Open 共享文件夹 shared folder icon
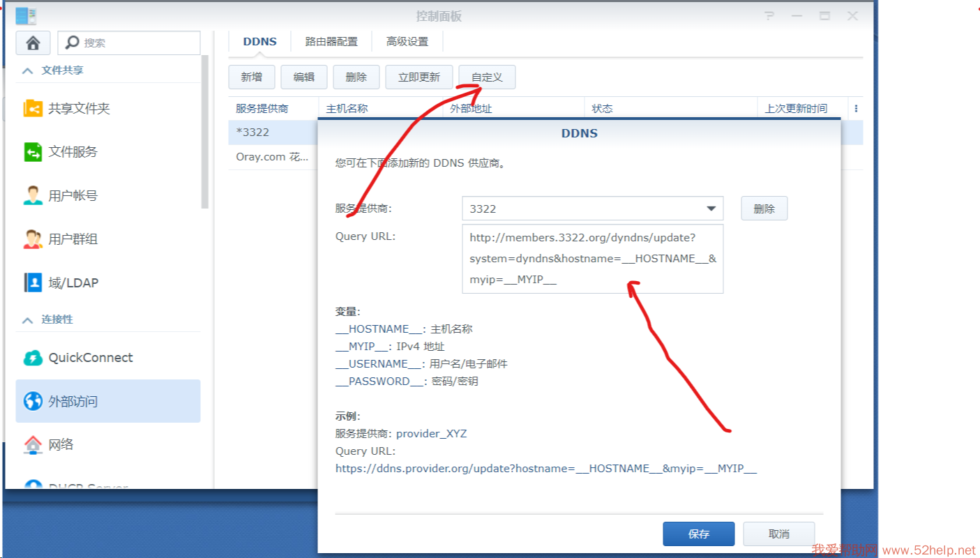Viewport: 980px width, 558px height. click(x=33, y=109)
